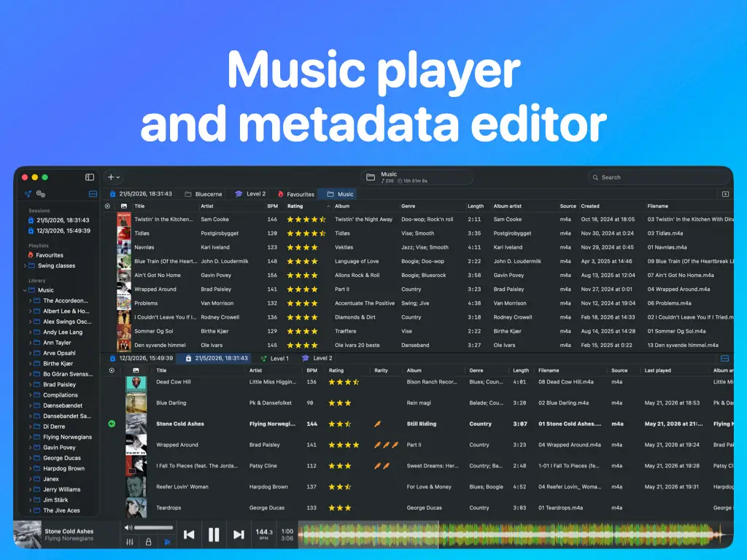Mute audio with the speaker icon

[128, 528]
